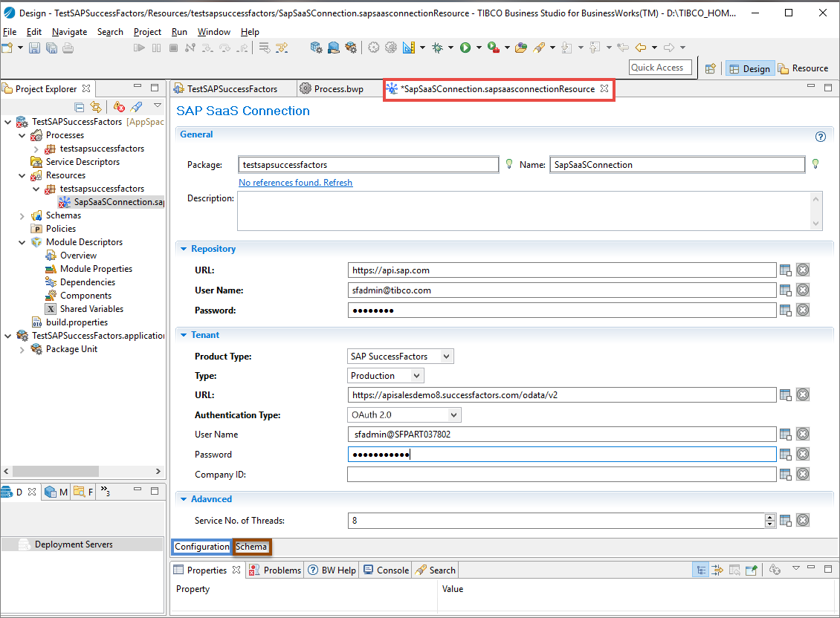Clear the Tenant Password binding icon

[x=803, y=455]
